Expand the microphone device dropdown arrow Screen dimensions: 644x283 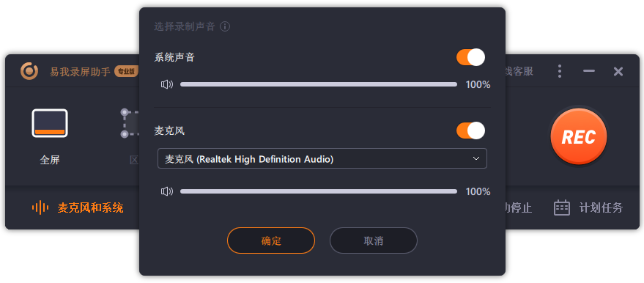pyautogui.click(x=476, y=158)
